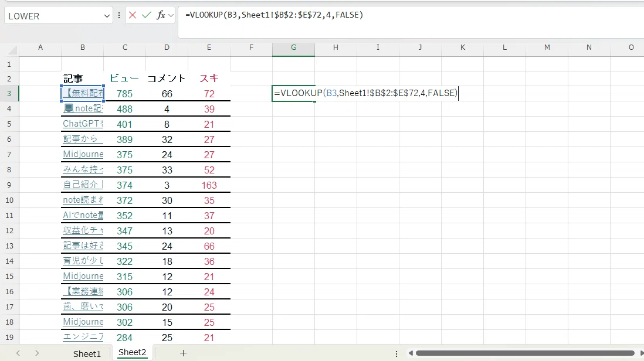Open the AIでnote link in B11
644x361 pixels.
tap(83, 215)
